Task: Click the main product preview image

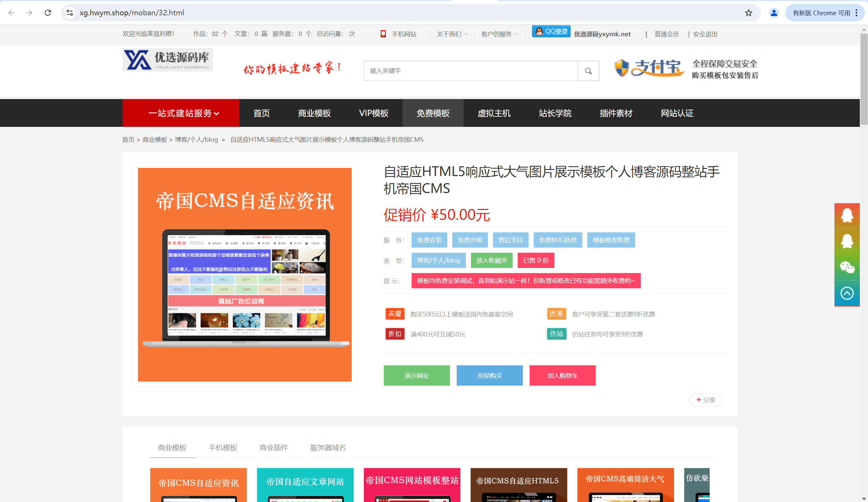Action: coord(244,275)
